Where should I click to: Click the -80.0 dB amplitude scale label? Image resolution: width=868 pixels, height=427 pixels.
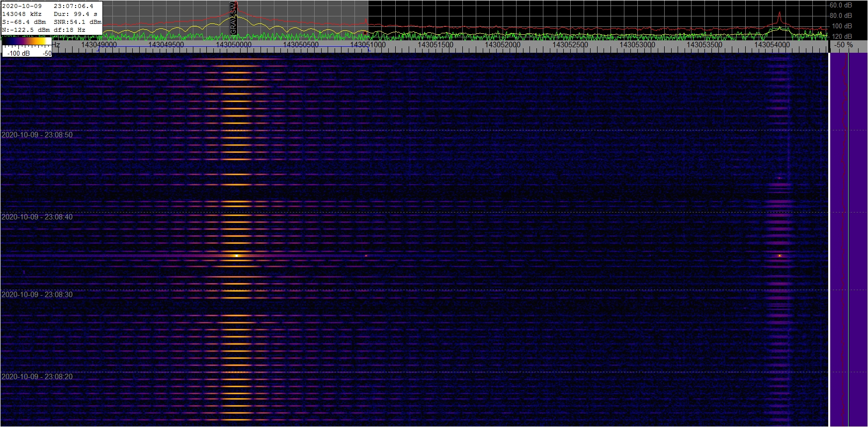click(x=841, y=16)
